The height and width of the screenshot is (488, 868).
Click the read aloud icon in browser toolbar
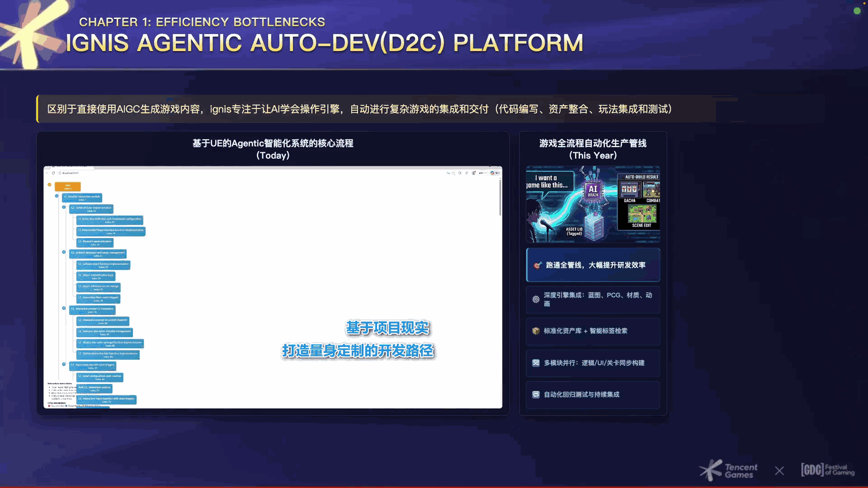pos(448,173)
